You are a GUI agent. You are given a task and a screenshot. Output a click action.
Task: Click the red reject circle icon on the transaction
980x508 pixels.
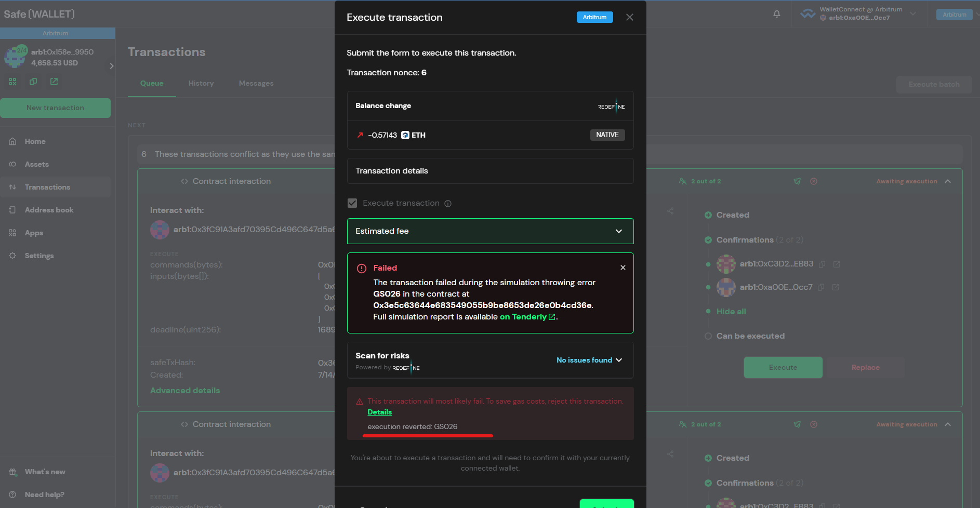pos(814,181)
